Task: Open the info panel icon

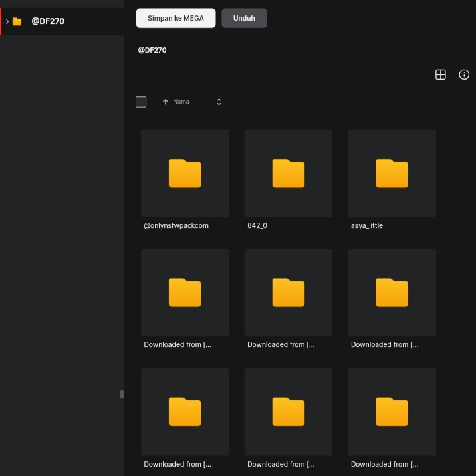Action: 464,74
